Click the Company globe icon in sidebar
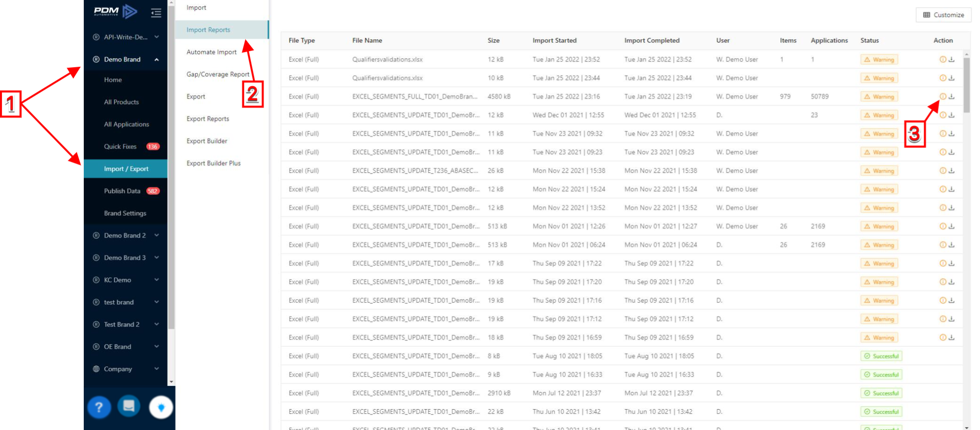Screen dimensions: 980x430 click(x=96, y=369)
